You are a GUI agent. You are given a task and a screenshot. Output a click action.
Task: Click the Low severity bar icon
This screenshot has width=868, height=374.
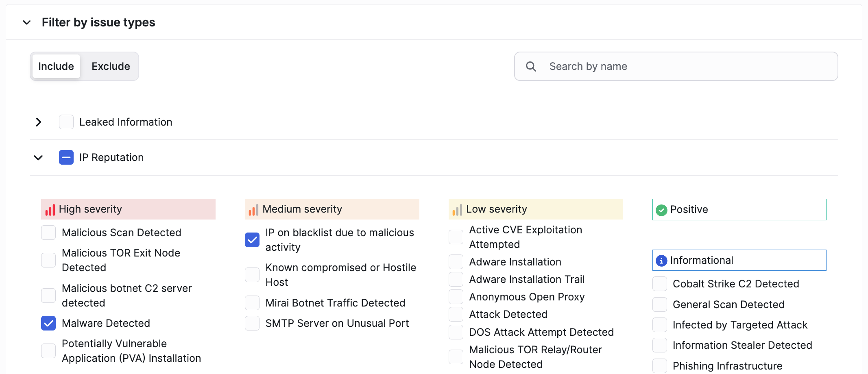pyautogui.click(x=457, y=210)
